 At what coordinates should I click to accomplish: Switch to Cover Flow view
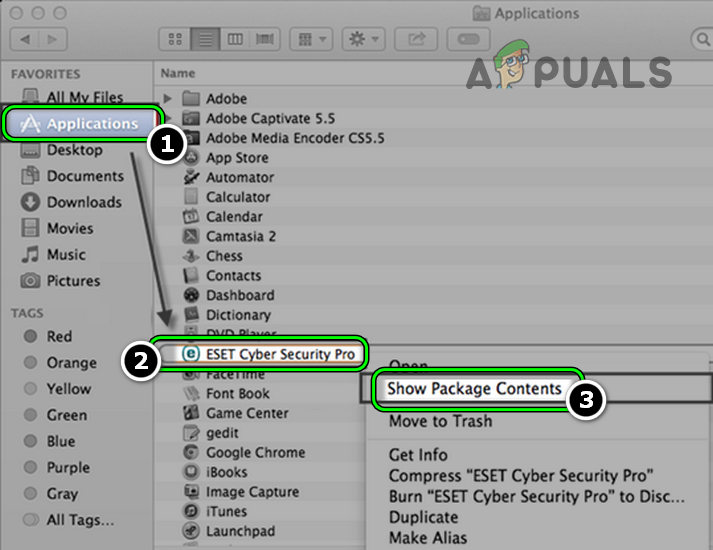tap(265, 40)
